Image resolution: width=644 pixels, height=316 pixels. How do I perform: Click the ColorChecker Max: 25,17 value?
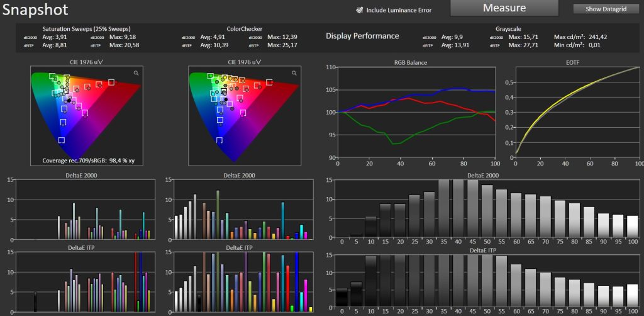coord(282,45)
